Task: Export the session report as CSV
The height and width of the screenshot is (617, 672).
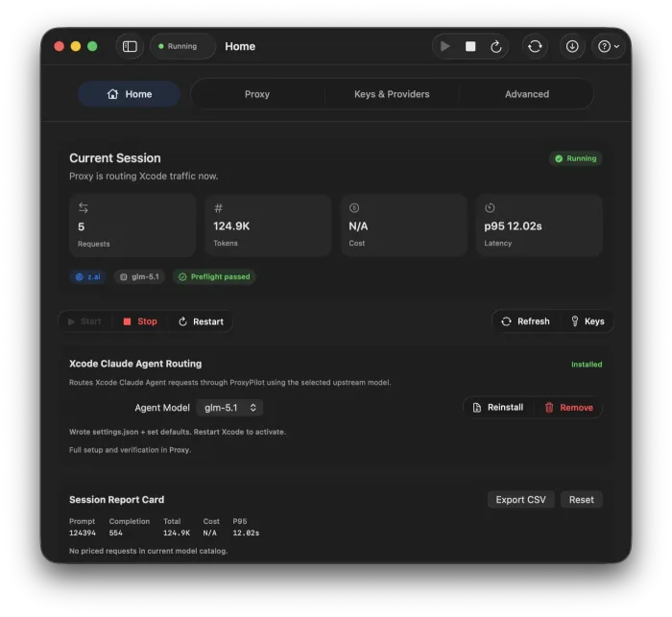Action: pyautogui.click(x=520, y=500)
